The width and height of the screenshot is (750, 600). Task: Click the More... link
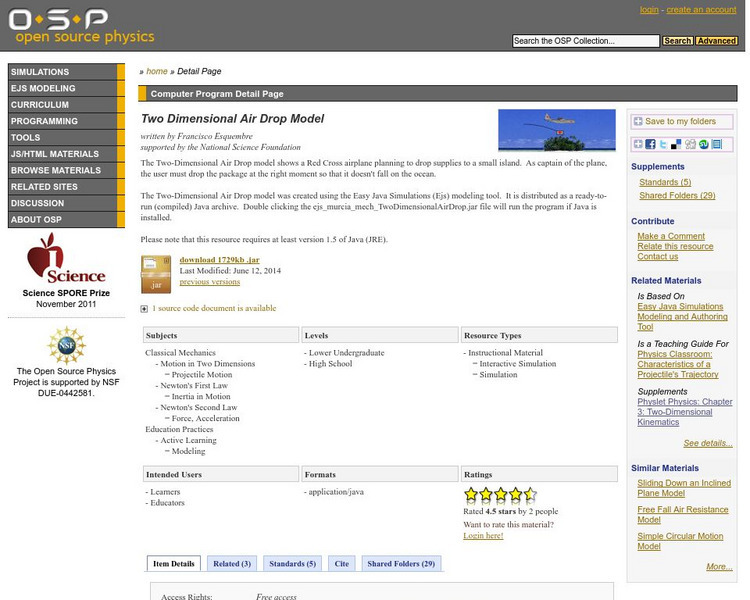pyautogui.click(x=719, y=567)
